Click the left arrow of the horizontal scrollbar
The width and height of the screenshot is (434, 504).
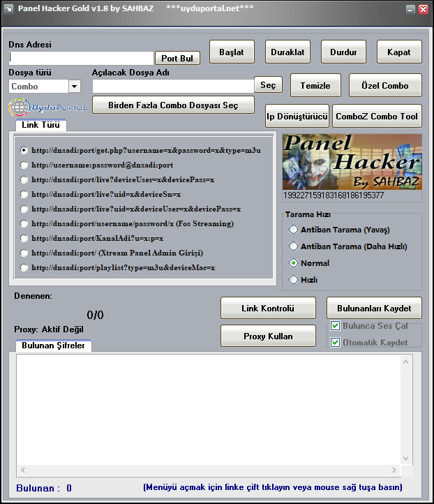pyautogui.click(x=22, y=471)
